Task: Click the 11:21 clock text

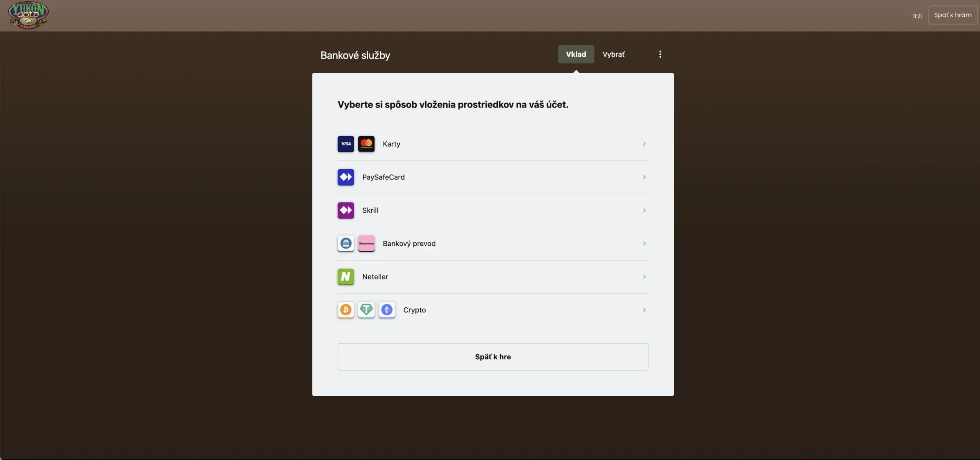Action: pyautogui.click(x=917, y=16)
